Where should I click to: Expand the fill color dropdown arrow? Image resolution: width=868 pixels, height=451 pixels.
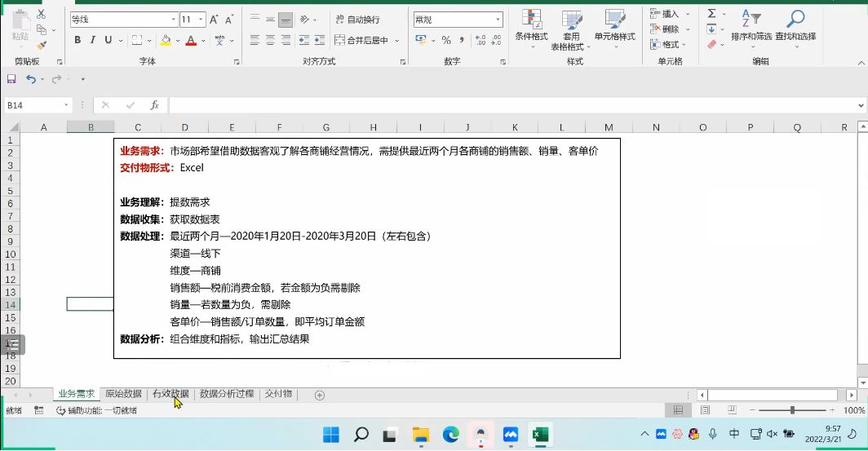(x=178, y=41)
